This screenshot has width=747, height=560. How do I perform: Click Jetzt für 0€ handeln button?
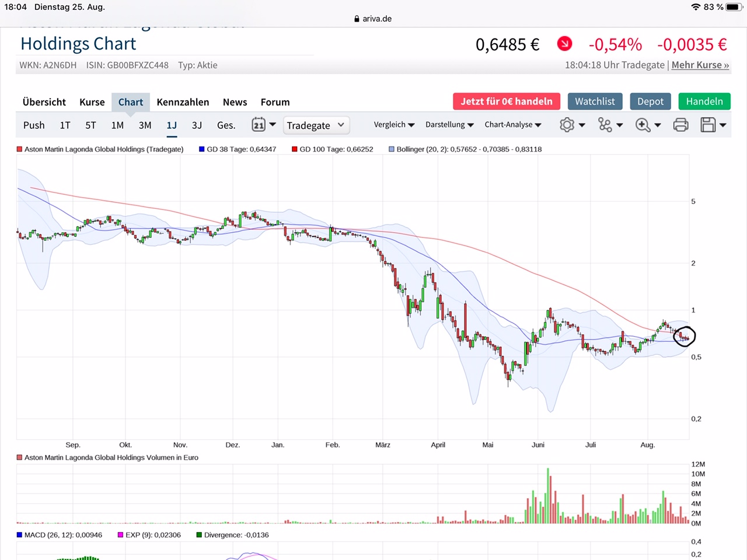click(507, 101)
